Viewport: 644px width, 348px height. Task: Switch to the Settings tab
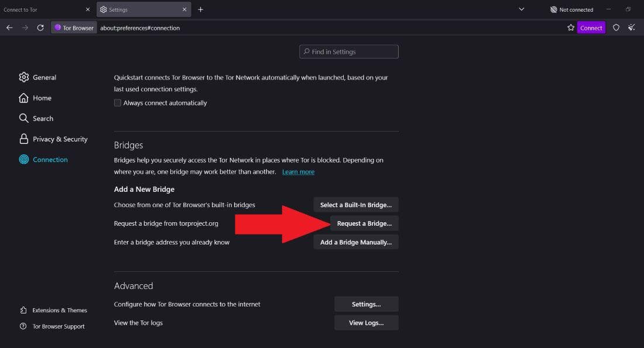tap(144, 9)
